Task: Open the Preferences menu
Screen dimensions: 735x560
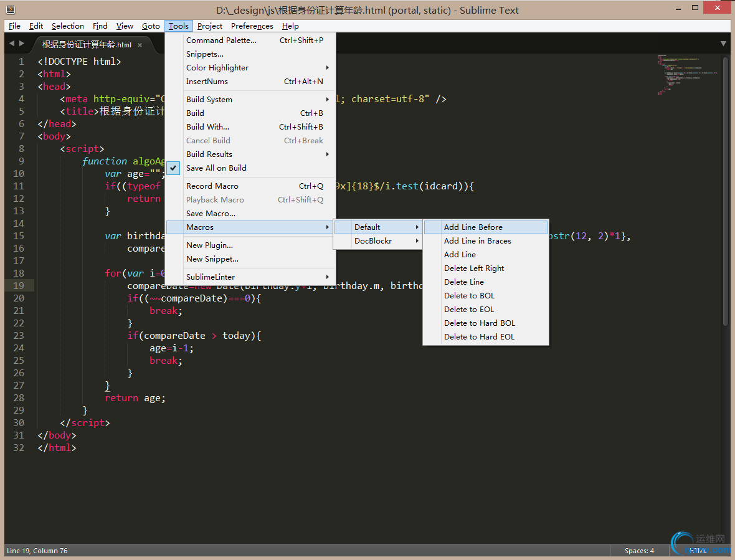Action: point(252,26)
